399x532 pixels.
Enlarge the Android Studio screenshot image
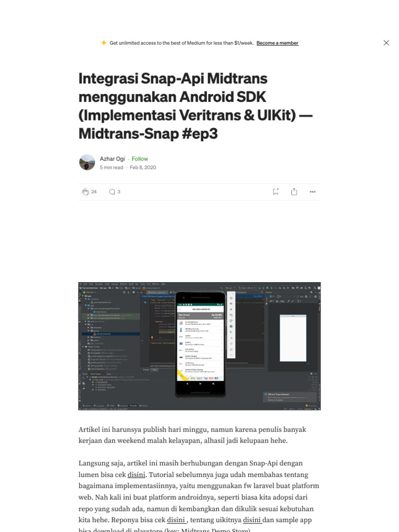click(199, 346)
